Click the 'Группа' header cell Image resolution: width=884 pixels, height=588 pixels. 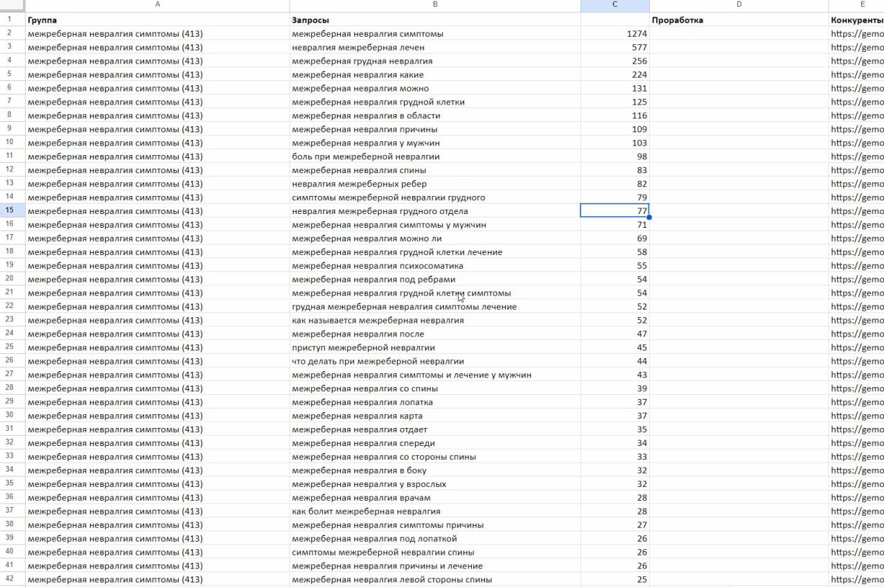coord(157,20)
